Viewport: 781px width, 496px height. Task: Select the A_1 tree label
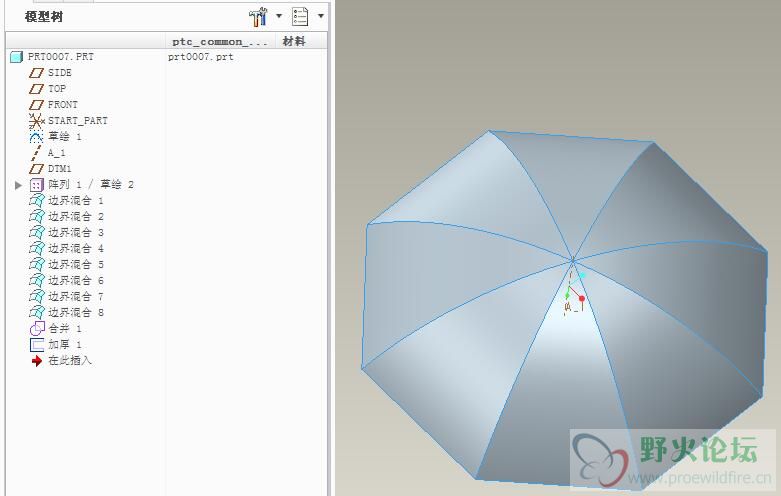tap(57, 153)
